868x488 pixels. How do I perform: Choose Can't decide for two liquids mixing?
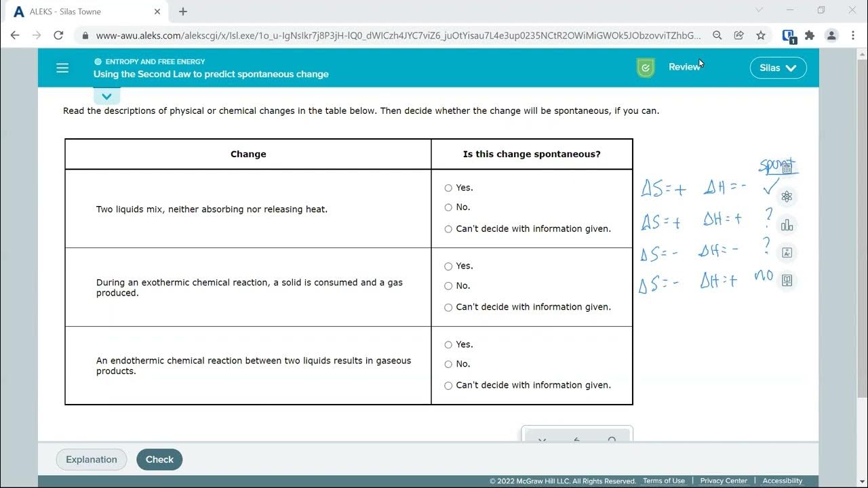[x=448, y=229]
